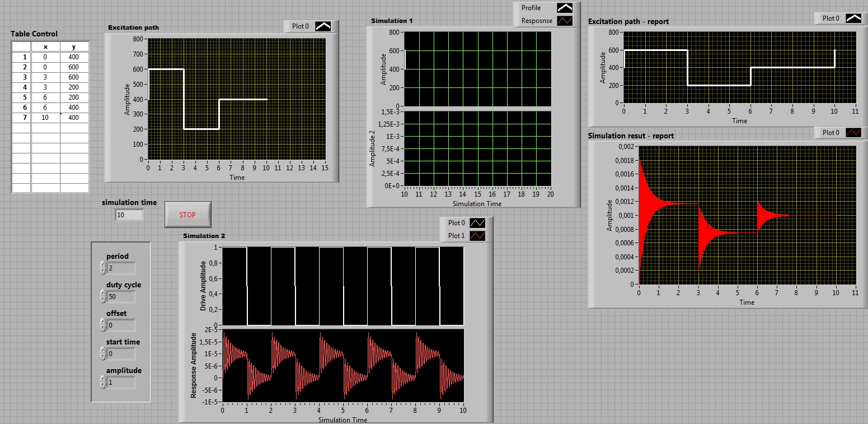Click the start time stepper arrows
This screenshot has width=868, height=424.
[103, 353]
